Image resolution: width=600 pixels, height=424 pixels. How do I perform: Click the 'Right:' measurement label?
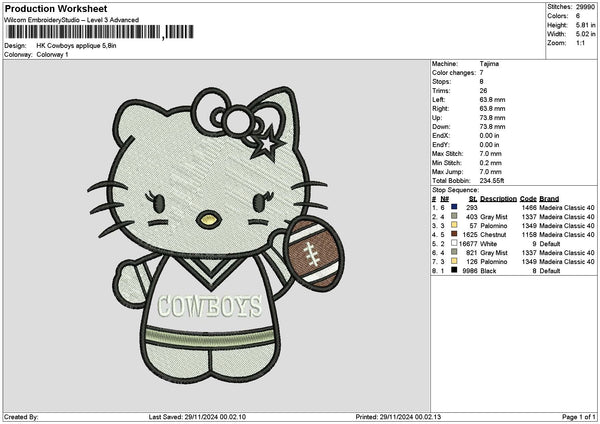440,109
